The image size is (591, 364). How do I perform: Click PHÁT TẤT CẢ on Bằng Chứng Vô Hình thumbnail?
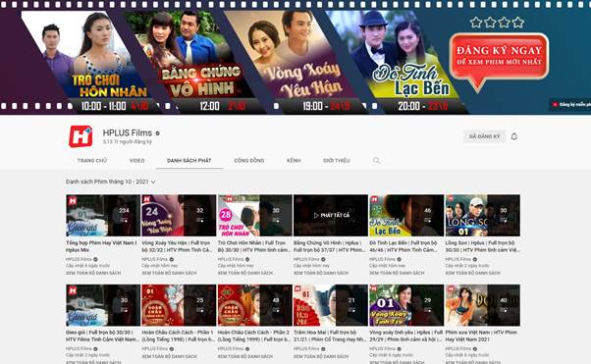[x=332, y=216]
